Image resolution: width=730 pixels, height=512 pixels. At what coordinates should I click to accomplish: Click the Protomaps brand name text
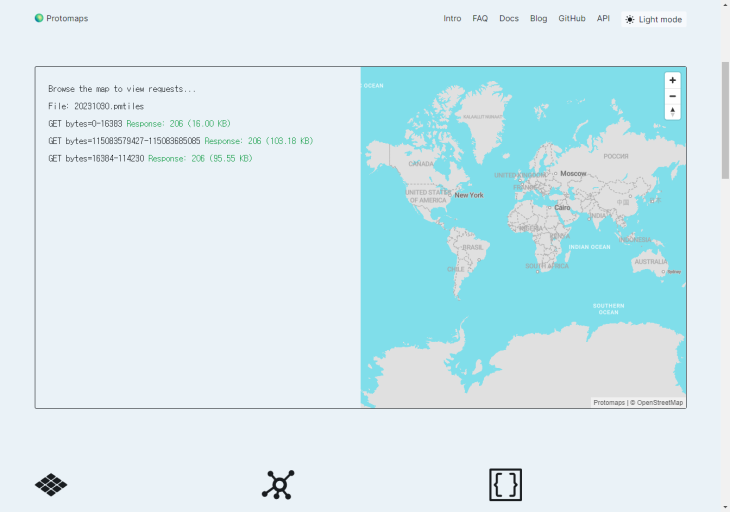coord(67,18)
